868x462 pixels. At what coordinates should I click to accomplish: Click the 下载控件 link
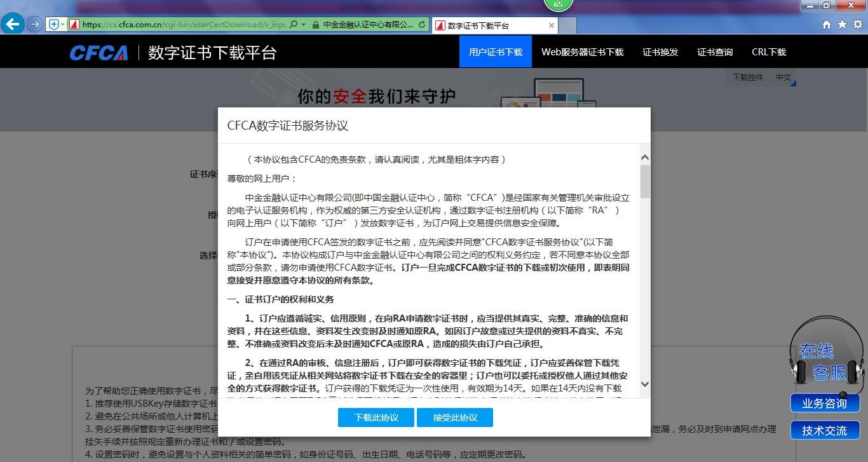[748, 78]
